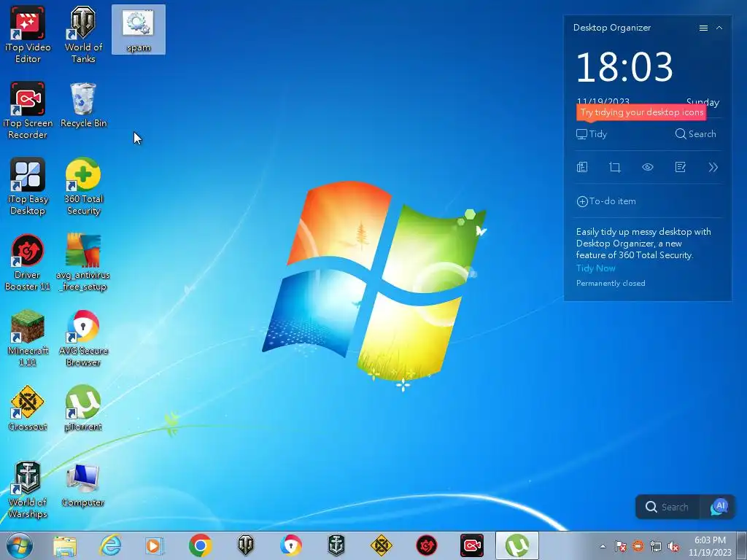This screenshot has width=747, height=560.
Task: Select the Recycle Bin icon
Action: click(x=83, y=105)
